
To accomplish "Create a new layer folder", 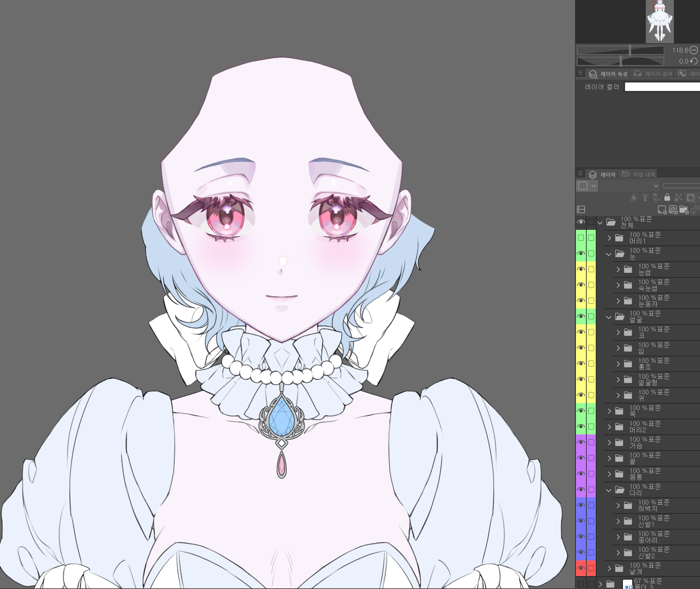I will tap(684, 210).
